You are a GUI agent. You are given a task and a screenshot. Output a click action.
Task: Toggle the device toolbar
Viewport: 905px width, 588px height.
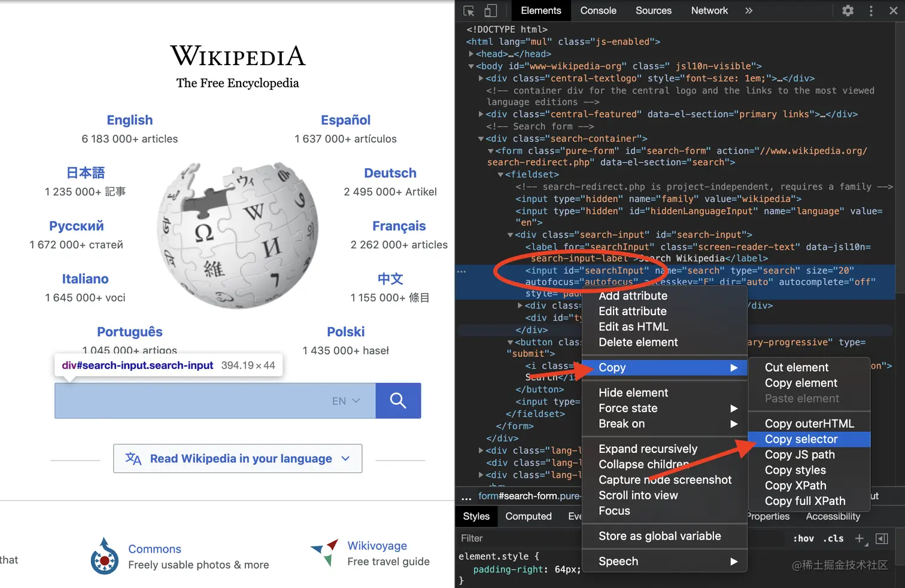click(x=491, y=10)
